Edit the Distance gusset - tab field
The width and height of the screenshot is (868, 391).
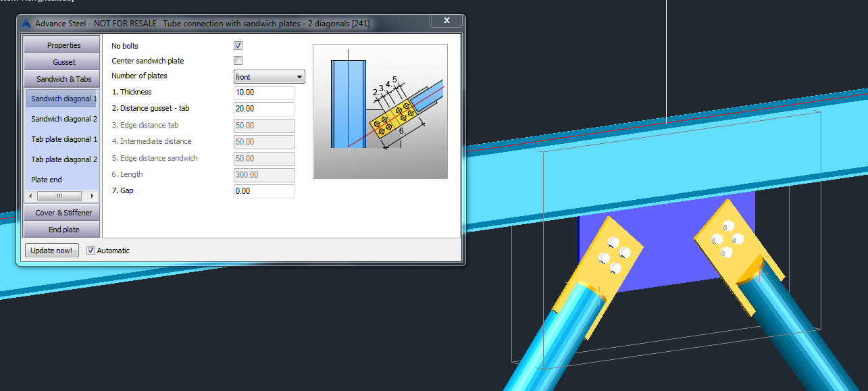point(264,109)
